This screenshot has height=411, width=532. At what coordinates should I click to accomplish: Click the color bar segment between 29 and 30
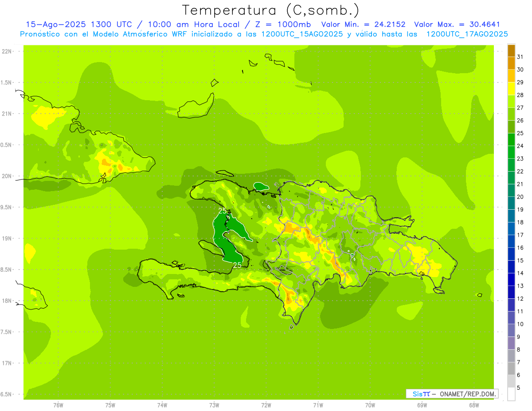511,76
